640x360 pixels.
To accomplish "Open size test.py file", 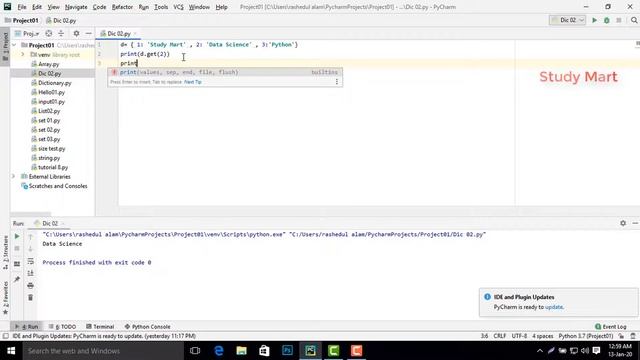I will [x=48, y=149].
